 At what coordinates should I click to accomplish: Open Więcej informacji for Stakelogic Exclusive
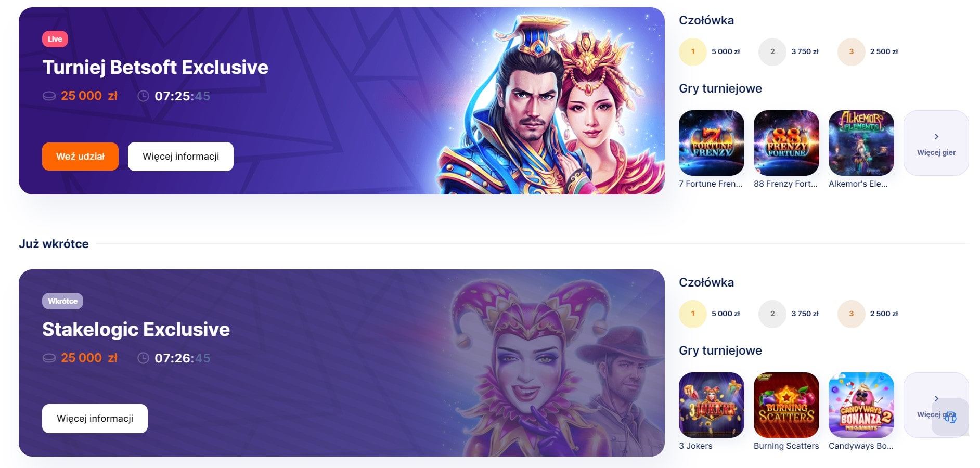click(x=95, y=419)
